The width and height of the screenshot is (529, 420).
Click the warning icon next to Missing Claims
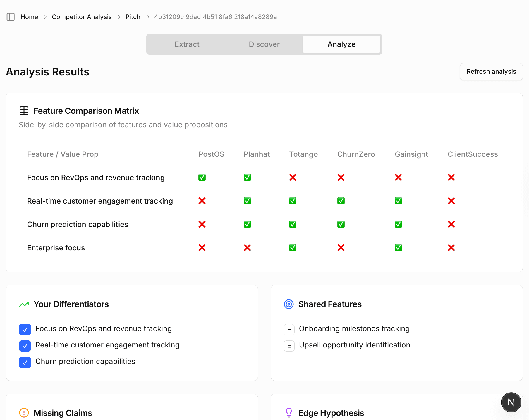click(x=24, y=413)
